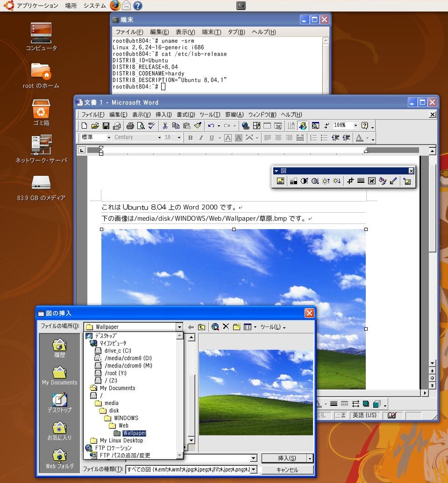Screen dimensions: 448x483
Task: Click the Format Picture icon on picture toolbar
Action: pos(383,181)
